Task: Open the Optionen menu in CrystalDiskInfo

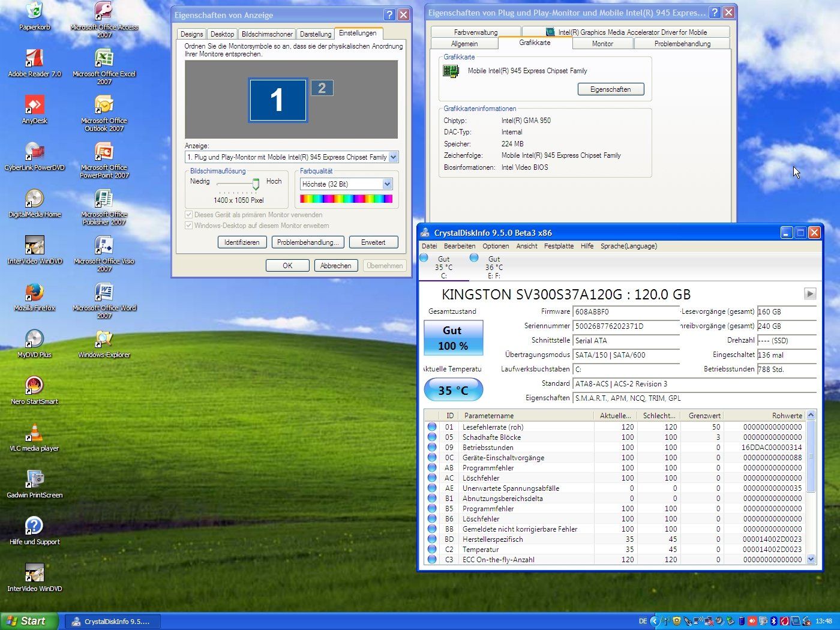Action: point(496,246)
